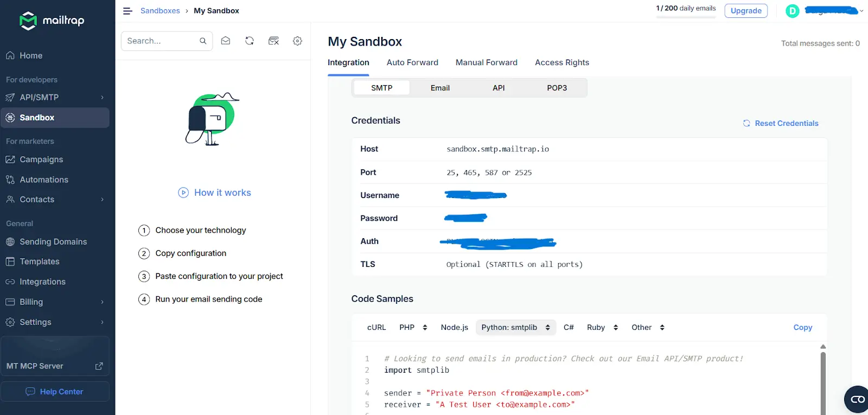
Task: Click the refresh inbox icon
Action: (250, 41)
